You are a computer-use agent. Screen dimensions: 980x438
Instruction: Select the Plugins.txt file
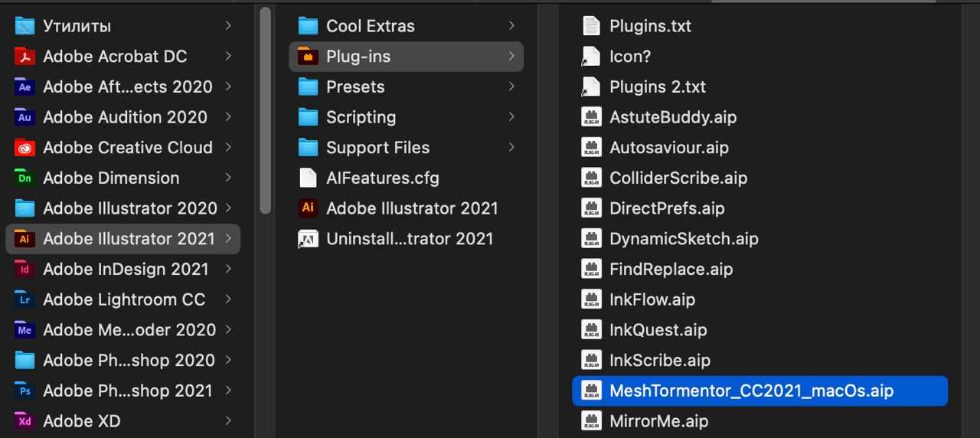[650, 26]
